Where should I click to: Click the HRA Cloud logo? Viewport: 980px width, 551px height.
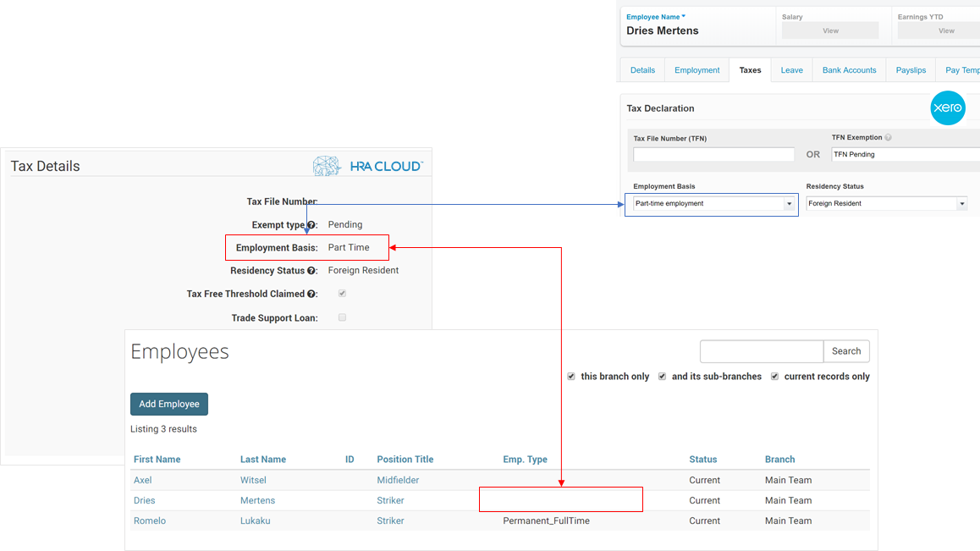coord(368,166)
